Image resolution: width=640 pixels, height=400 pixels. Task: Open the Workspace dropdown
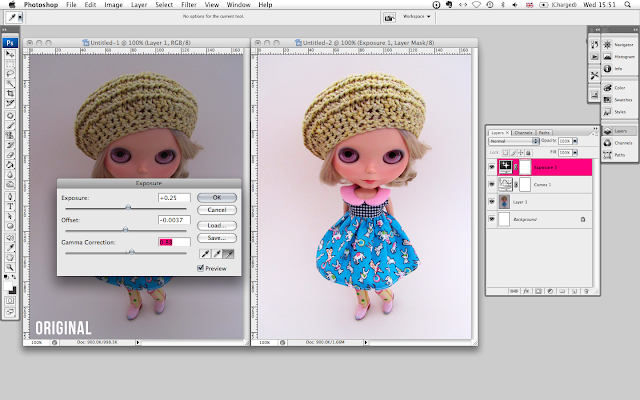[417, 17]
